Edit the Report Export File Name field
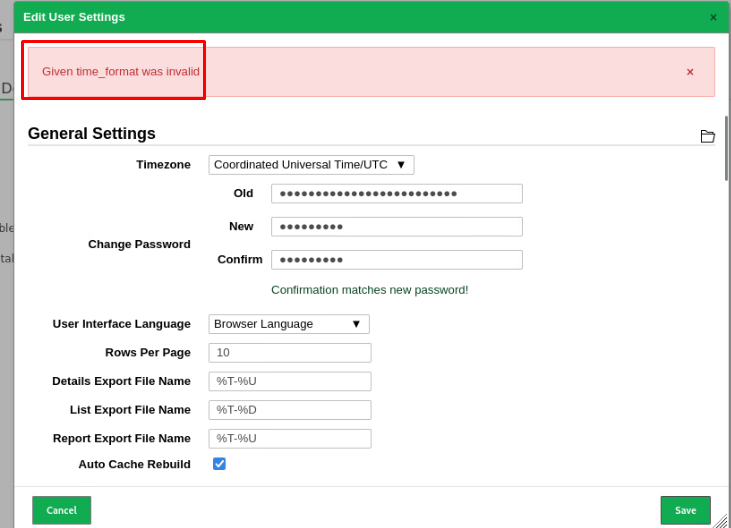Screen dimensions: 731x528 [290, 439]
